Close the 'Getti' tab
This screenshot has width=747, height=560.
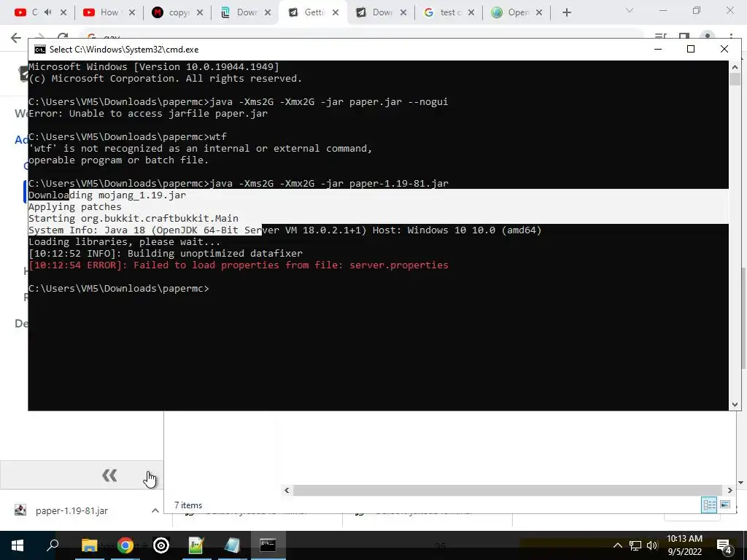coord(336,13)
